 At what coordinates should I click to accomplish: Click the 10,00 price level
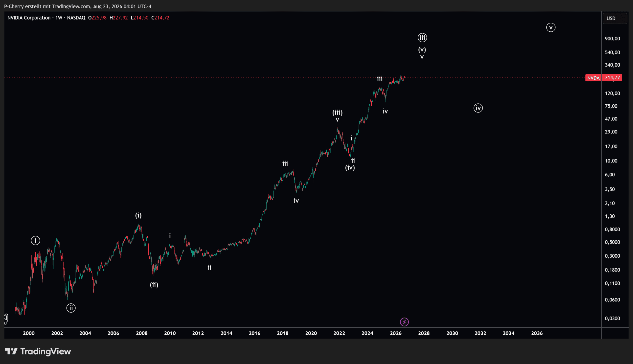(x=611, y=161)
